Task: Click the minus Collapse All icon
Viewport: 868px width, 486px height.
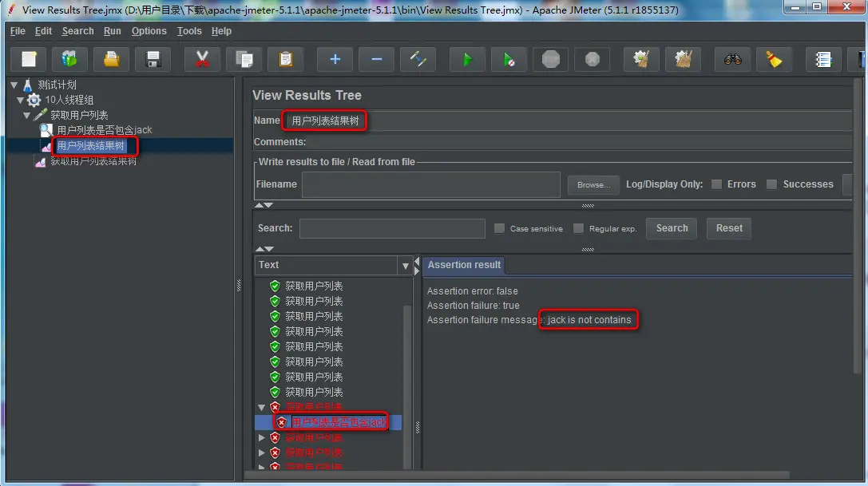Action: click(x=376, y=59)
